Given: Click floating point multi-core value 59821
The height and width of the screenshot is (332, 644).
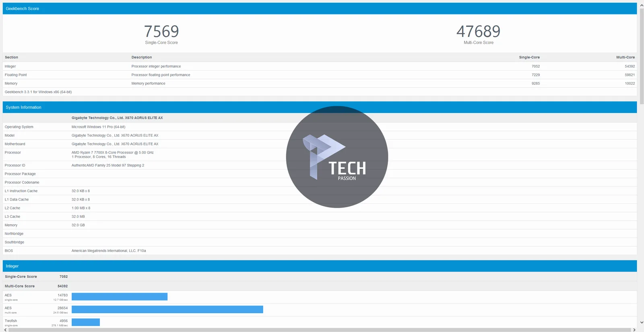Looking at the screenshot, I should 630,75.
